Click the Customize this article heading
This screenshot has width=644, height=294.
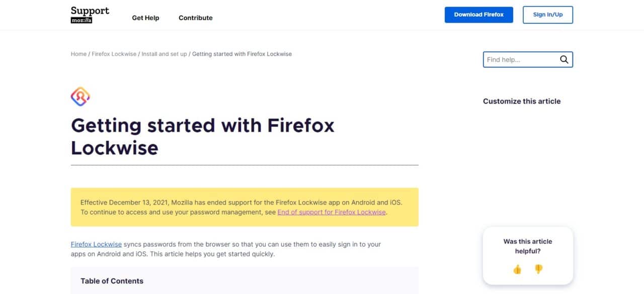[x=522, y=101]
